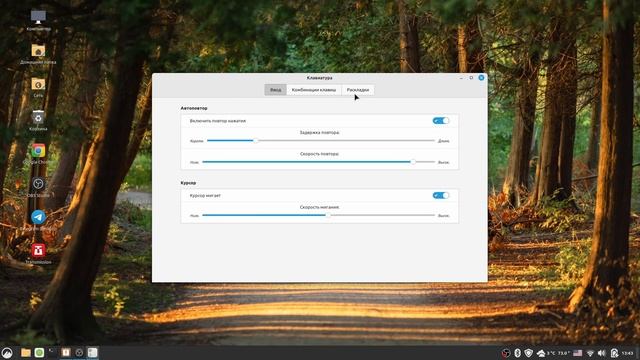Open the Linux Mint start menu
Screen dimensions: 640x360
coord(7,353)
